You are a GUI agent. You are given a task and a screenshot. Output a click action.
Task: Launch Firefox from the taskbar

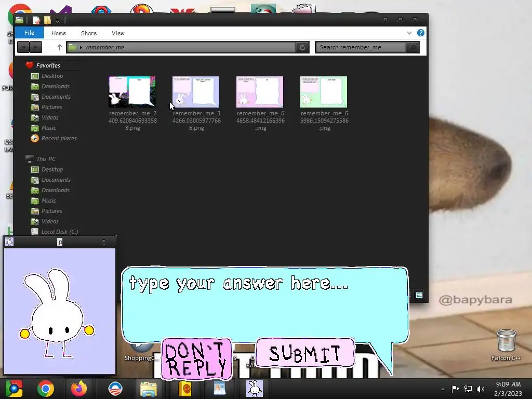pos(79,389)
